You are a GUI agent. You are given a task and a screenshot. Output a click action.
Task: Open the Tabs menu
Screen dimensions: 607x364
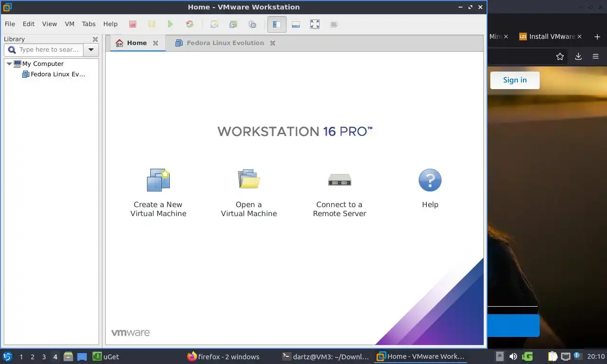pos(89,24)
